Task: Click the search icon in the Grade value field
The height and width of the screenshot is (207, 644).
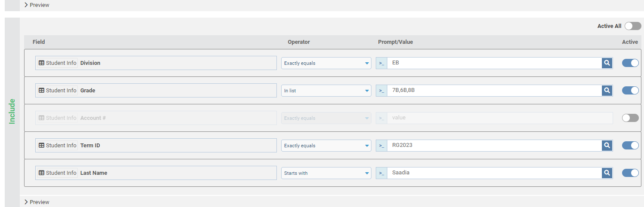Action: coord(607,91)
